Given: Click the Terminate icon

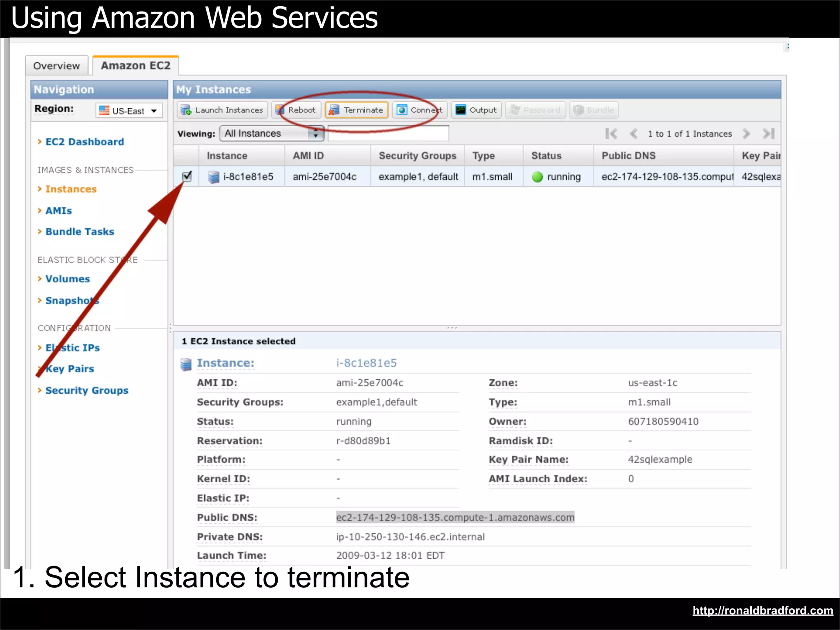Looking at the screenshot, I should pos(334,110).
